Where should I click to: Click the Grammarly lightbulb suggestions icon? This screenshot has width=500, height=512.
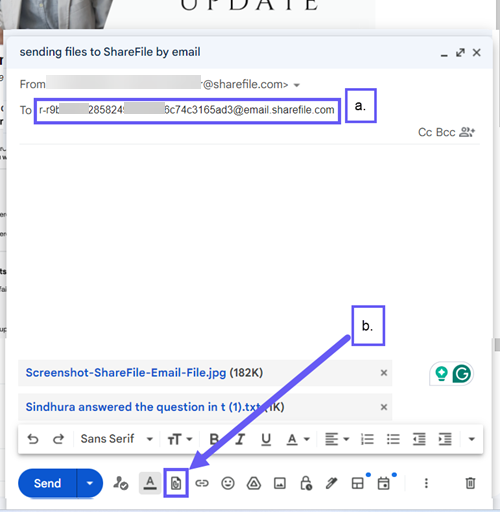(441, 373)
